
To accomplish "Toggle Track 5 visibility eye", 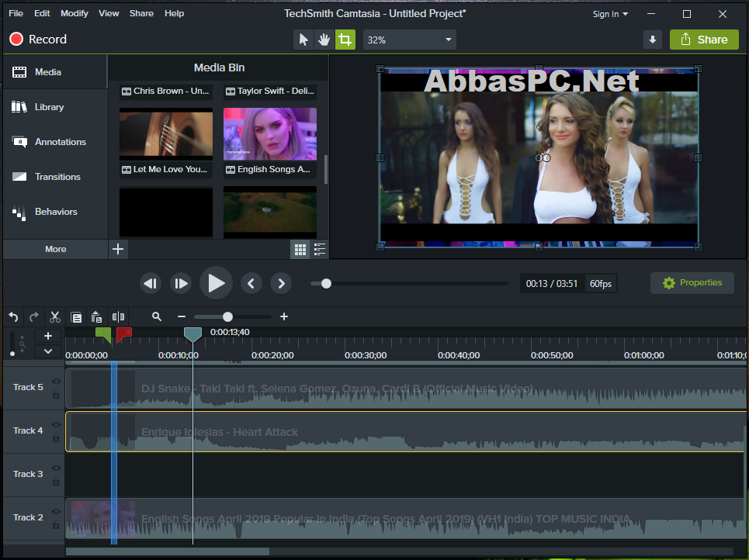I will tap(57, 382).
